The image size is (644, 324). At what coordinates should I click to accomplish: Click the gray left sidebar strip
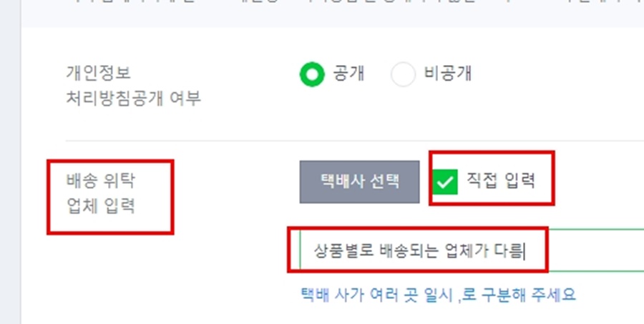coord(10,162)
